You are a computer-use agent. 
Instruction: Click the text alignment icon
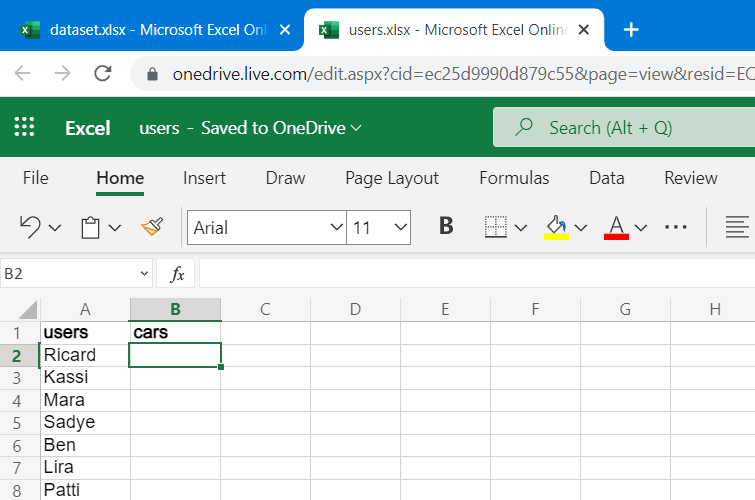click(x=737, y=227)
